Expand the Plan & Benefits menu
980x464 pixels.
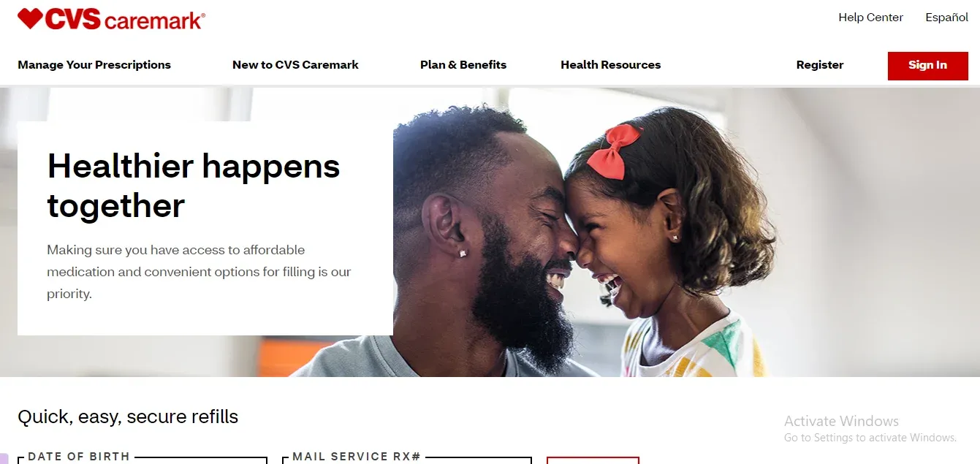tap(463, 65)
